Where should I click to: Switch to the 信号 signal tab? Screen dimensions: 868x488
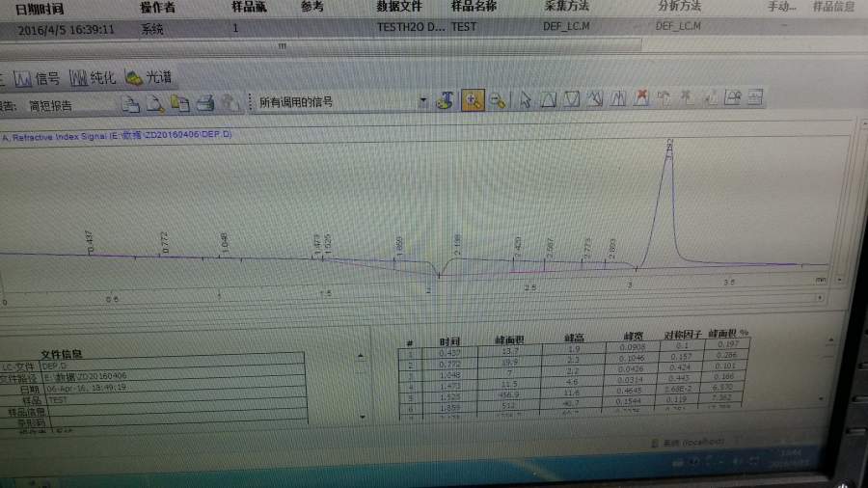click(x=37, y=78)
